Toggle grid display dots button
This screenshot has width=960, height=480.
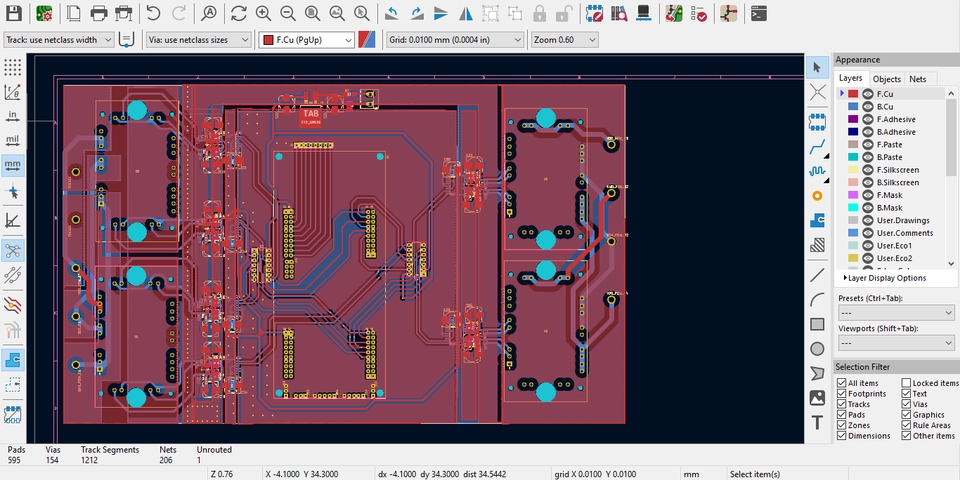click(13, 67)
